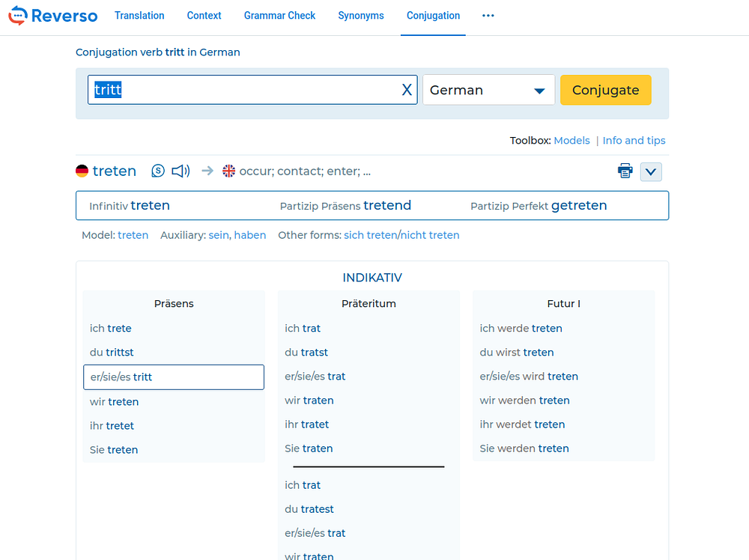749x560 pixels.
Task: Click the verb search input containing tritt
Action: (x=252, y=90)
